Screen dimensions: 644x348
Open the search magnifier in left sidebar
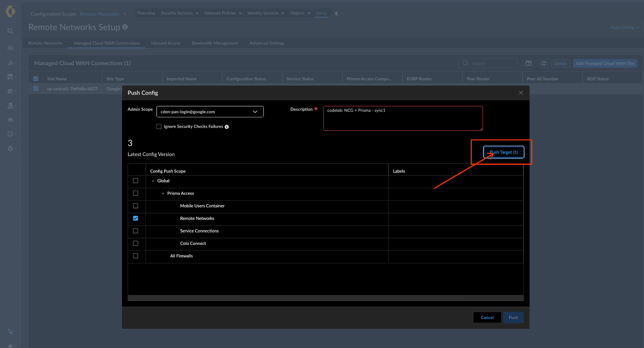(x=10, y=31)
